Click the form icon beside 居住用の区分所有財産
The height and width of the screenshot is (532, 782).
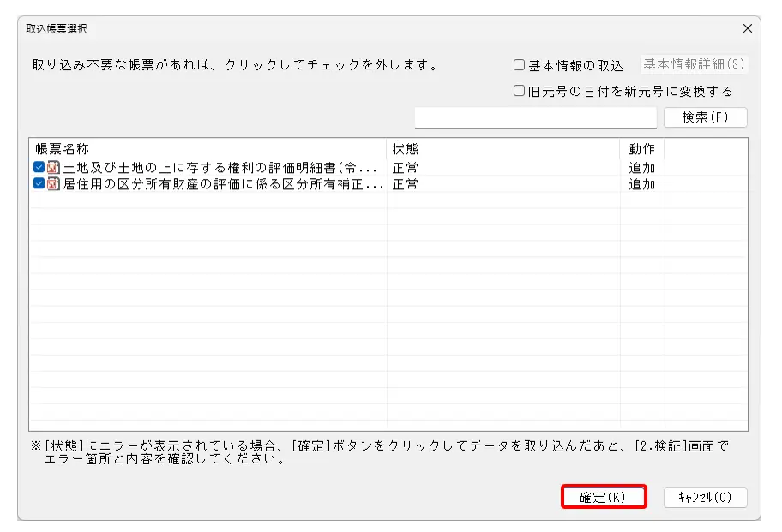point(54,184)
